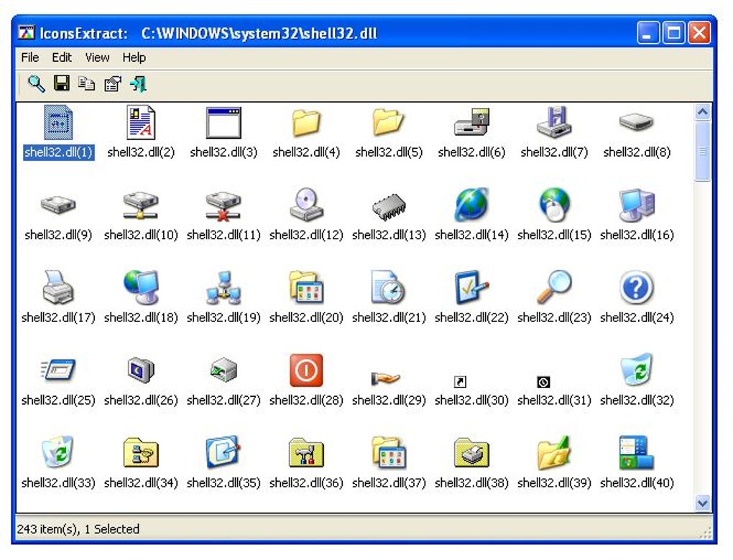Screen dimensions: 733x560
Task: Select the network connections folder shell32.dll(34)
Action: tap(141, 452)
